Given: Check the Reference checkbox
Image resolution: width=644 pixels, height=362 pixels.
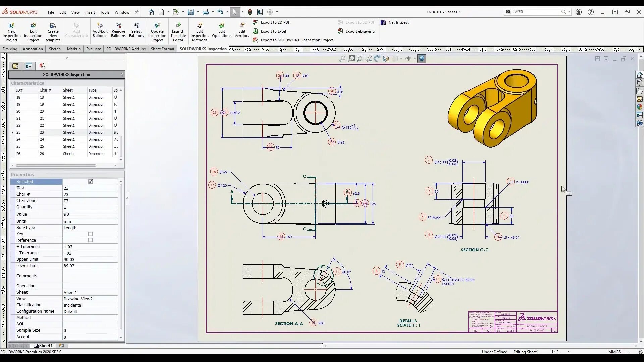Looking at the screenshot, I should click(x=90, y=240).
